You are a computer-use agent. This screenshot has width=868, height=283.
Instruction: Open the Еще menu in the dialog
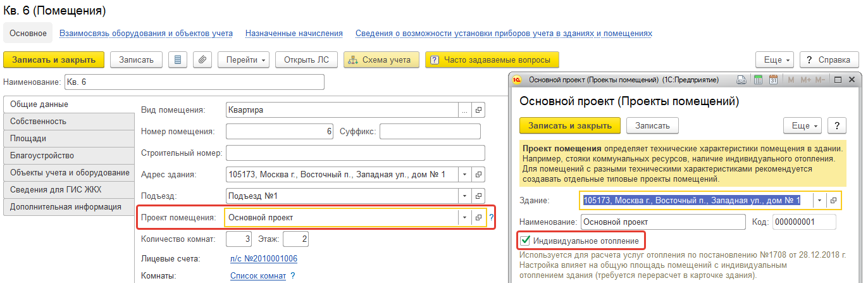(802, 125)
